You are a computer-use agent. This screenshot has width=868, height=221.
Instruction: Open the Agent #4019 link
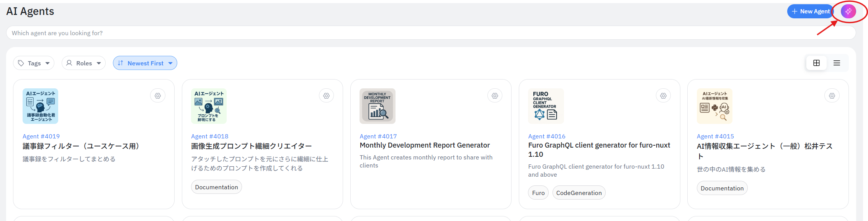click(41, 136)
